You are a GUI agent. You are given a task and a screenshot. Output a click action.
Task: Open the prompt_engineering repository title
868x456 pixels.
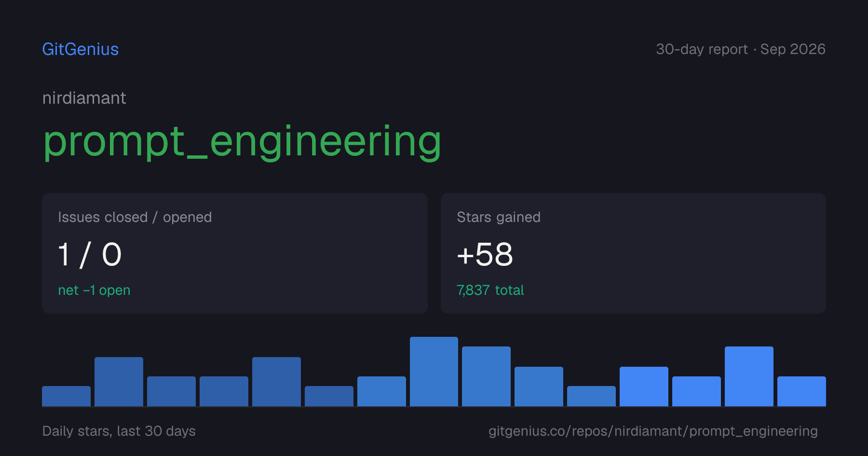click(242, 141)
